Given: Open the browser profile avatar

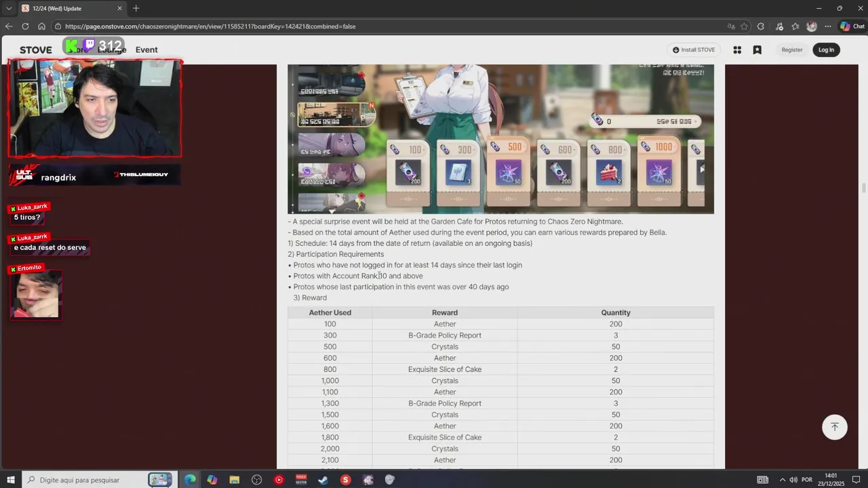Looking at the screenshot, I should click(x=812, y=26).
